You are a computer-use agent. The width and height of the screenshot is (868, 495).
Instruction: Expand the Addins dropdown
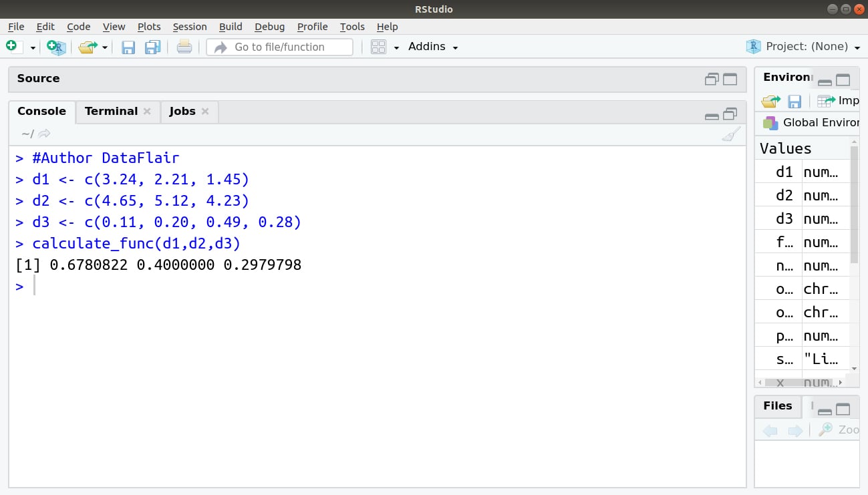[x=432, y=47]
